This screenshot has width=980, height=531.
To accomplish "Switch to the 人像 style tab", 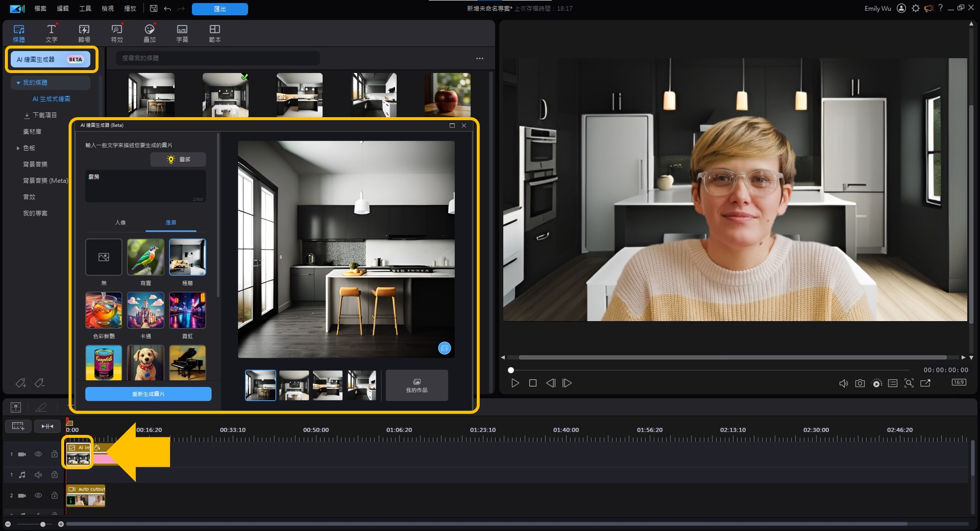I will (120, 223).
